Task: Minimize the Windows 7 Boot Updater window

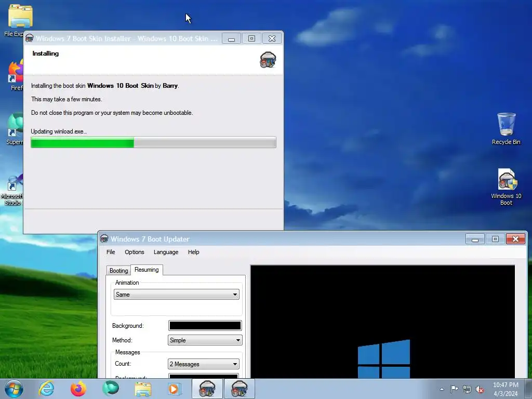Action: [475, 239]
